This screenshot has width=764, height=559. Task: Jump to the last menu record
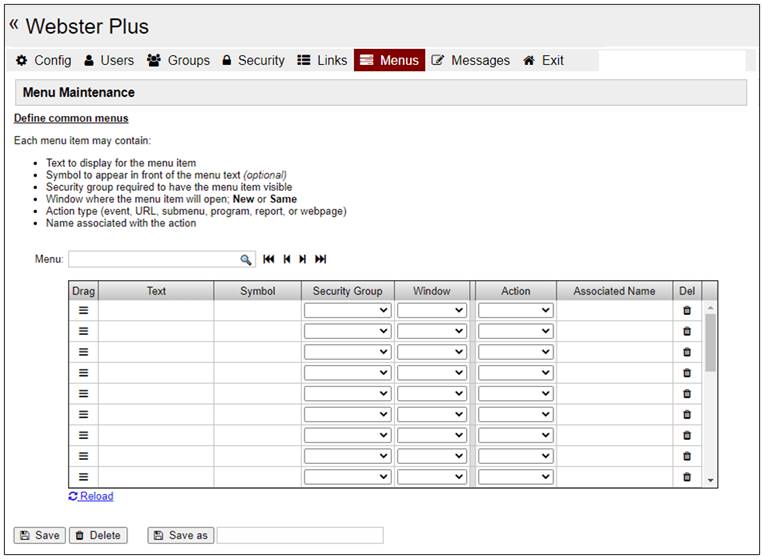pyautogui.click(x=321, y=259)
